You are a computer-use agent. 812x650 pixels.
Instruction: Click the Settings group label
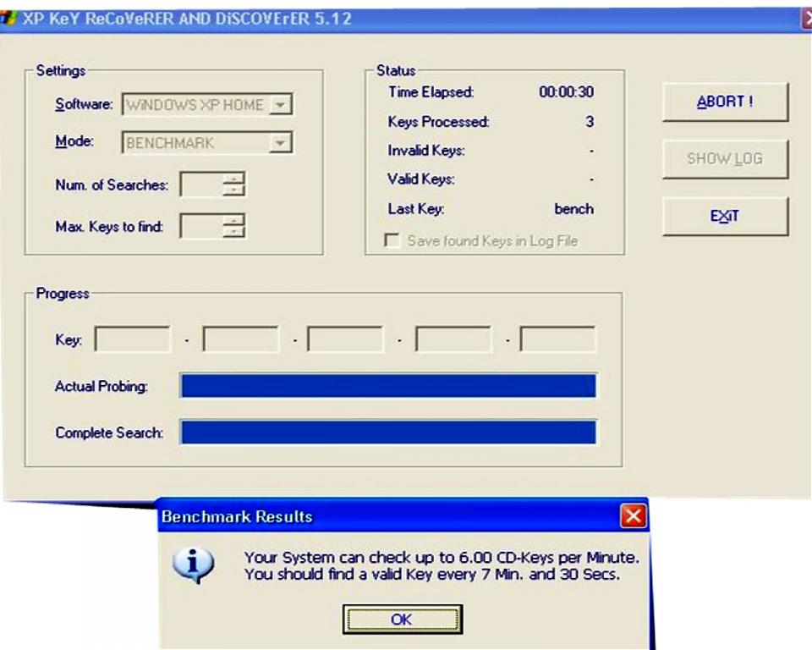coord(61,71)
